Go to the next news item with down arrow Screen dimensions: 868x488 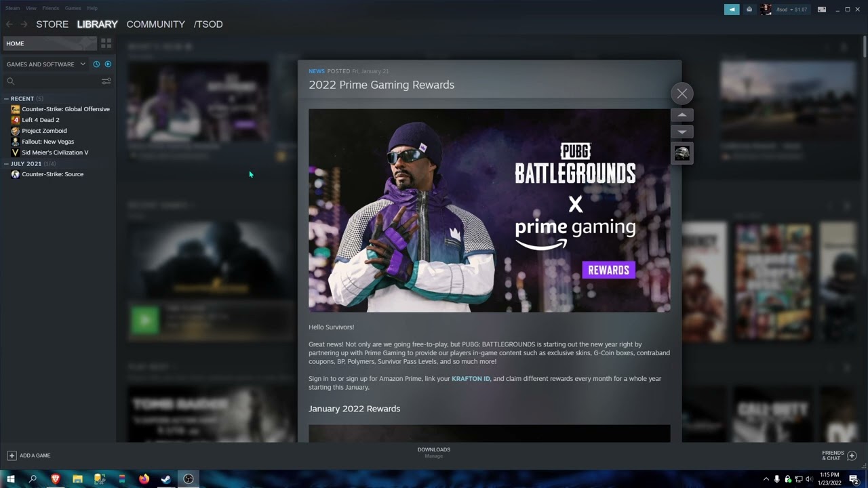pos(682,131)
